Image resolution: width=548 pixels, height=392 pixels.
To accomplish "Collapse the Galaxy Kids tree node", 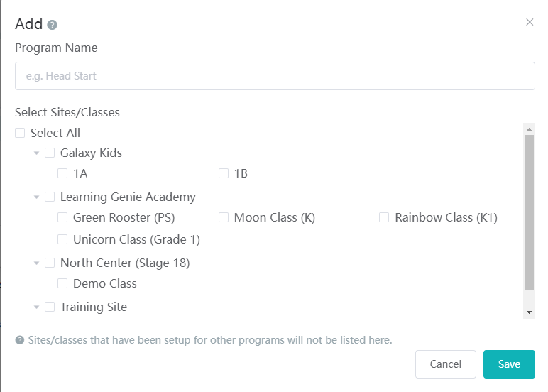I will [x=36, y=153].
